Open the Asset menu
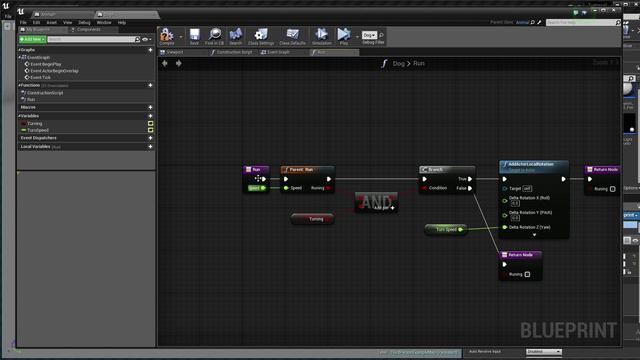Viewport: 640px width, 360px height. [x=51, y=22]
